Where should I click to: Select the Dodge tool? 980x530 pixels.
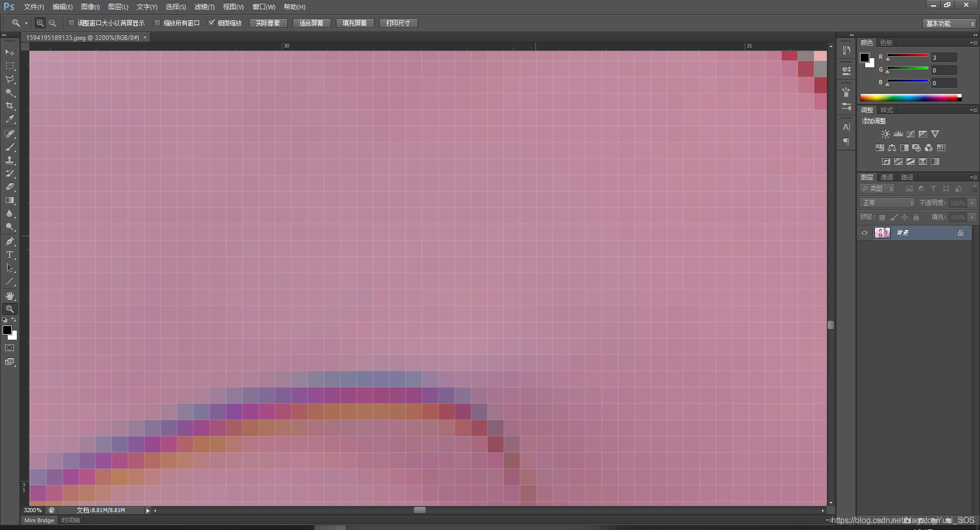(x=10, y=227)
